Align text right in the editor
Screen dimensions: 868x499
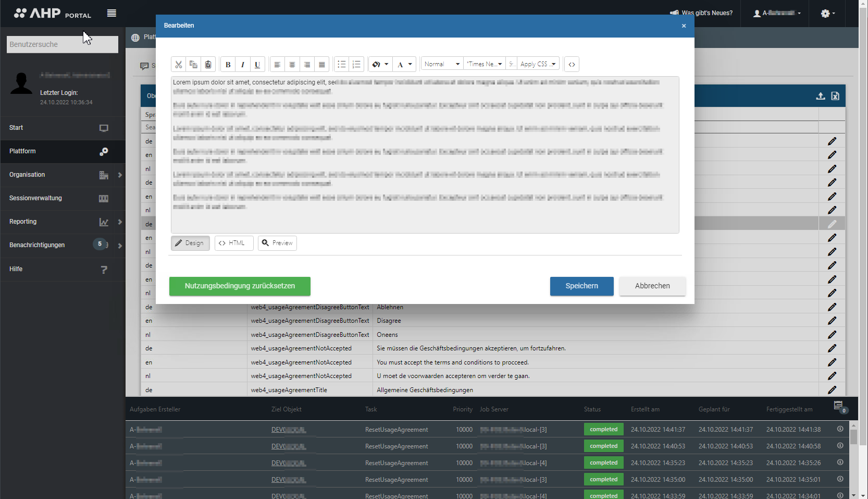tap(307, 64)
